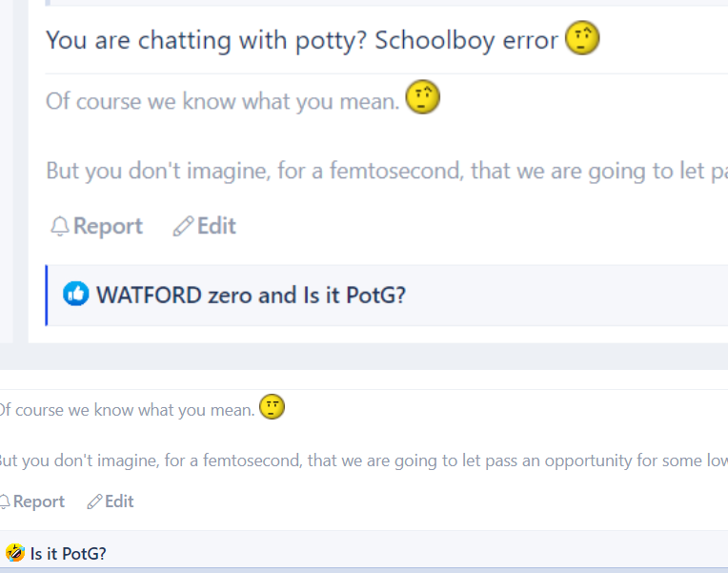This screenshot has width=728, height=573.
Task: Click the bell icon beside upper Report
Action: coord(60,226)
